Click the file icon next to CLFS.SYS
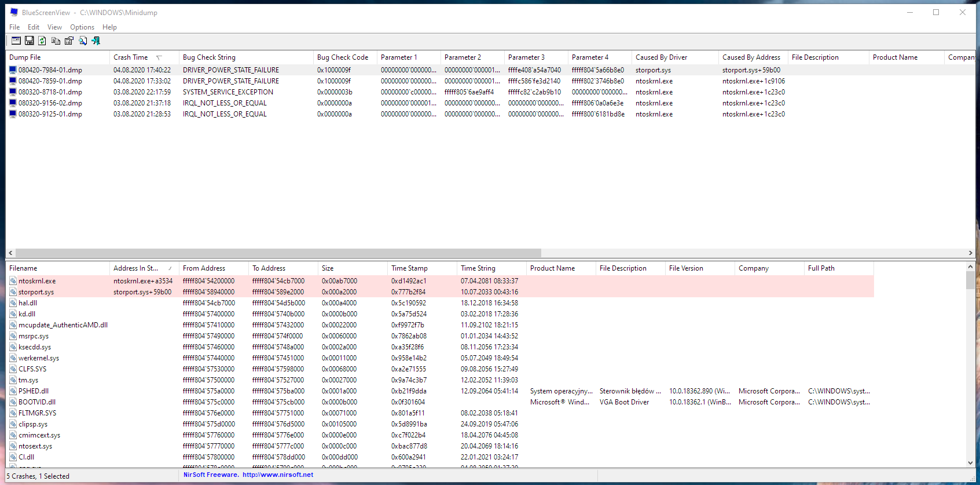The height and width of the screenshot is (485, 980). point(13,369)
